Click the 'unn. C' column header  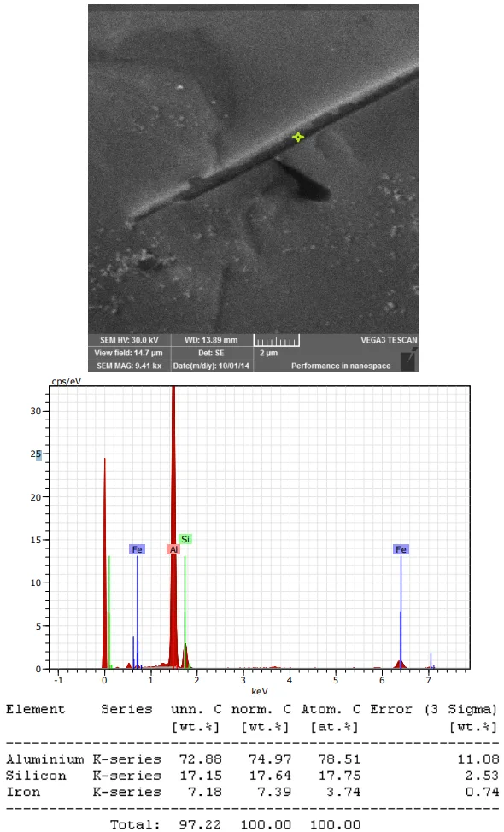(x=196, y=710)
